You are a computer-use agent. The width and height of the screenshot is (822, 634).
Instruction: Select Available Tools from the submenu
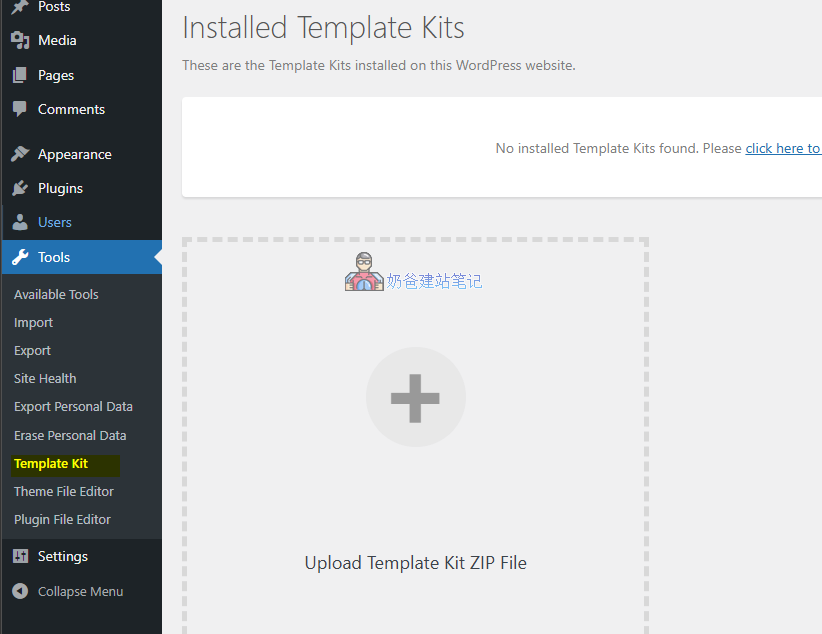tap(55, 294)
